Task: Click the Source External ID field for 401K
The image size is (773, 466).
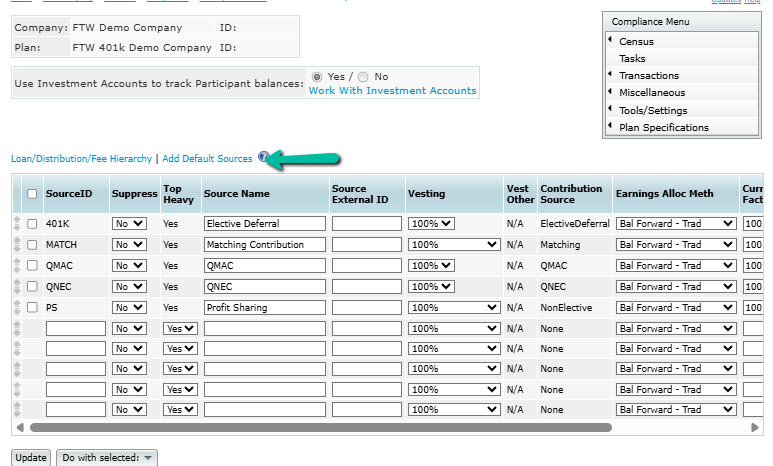Action: pos(367,223)
